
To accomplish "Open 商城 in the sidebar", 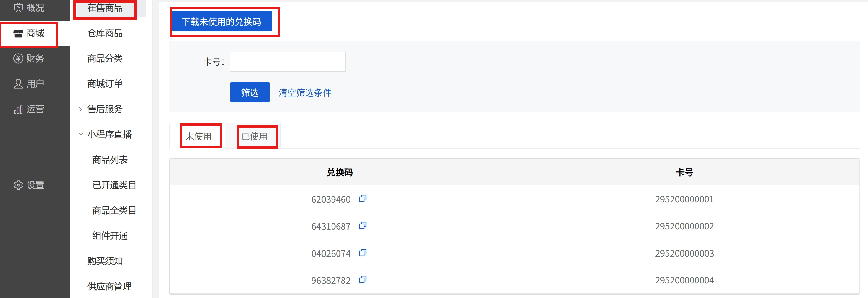I will tap(29, 34).
